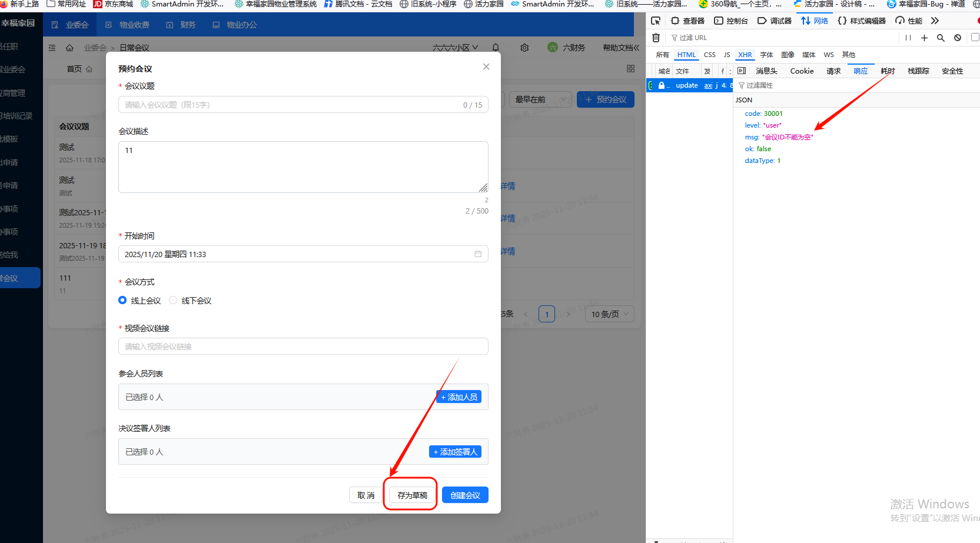Click the 存为草稿 button
The width and height of the screenshot is (980, 543).
412,495
